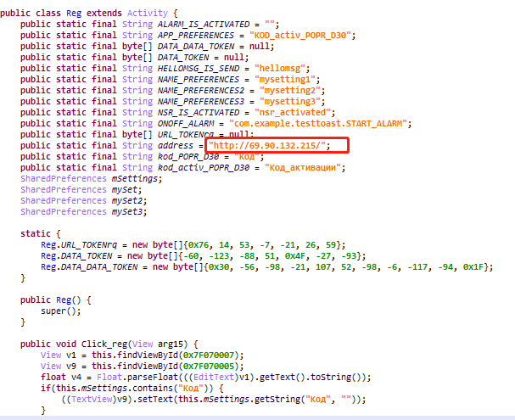The image size is (515, 420).
Task: Click the "com.example.testtoast.START_ALARM" string
Action: pos(318,124)
